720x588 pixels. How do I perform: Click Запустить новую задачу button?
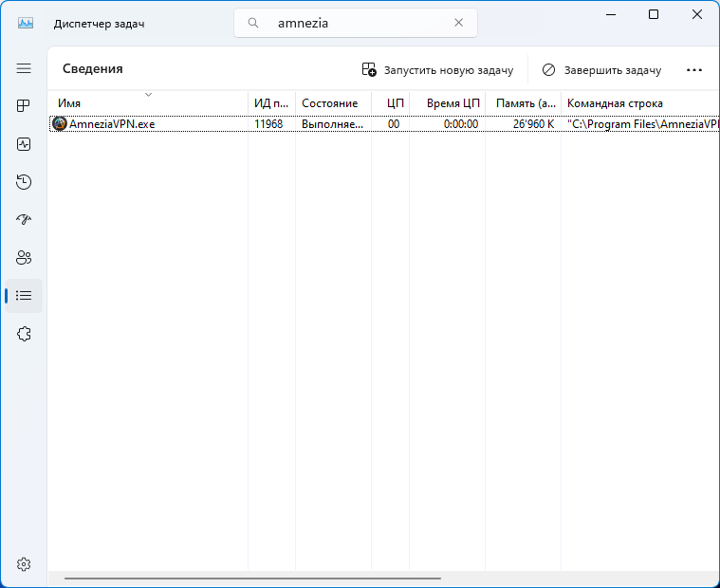437,70
